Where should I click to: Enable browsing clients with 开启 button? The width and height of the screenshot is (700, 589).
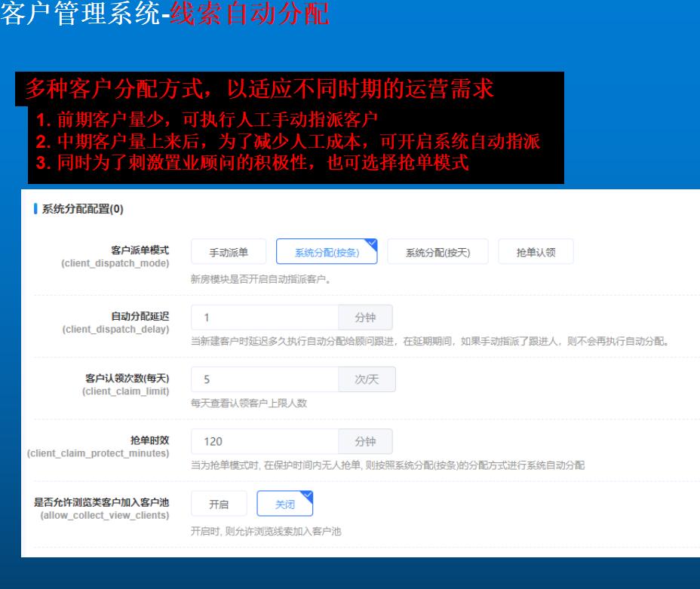click(x=219, y=505)
